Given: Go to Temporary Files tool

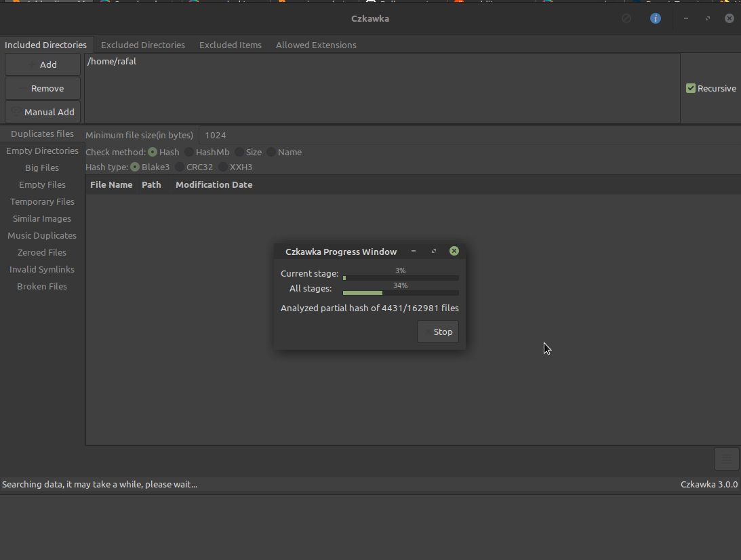Looking at the screenshot, I should pos(43,202).
